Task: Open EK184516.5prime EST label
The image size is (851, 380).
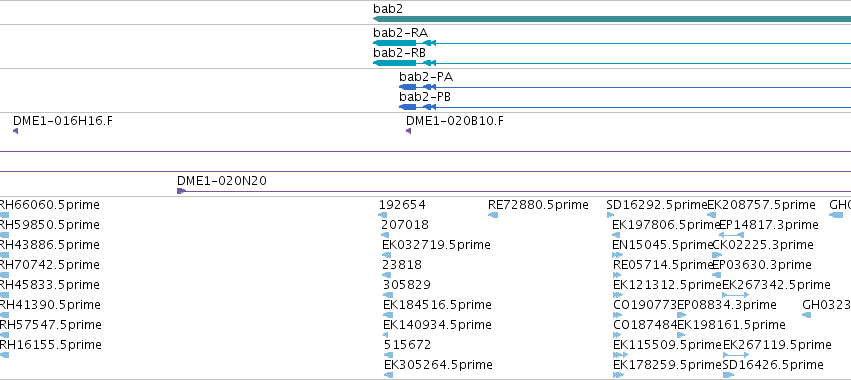Action: 437,305
